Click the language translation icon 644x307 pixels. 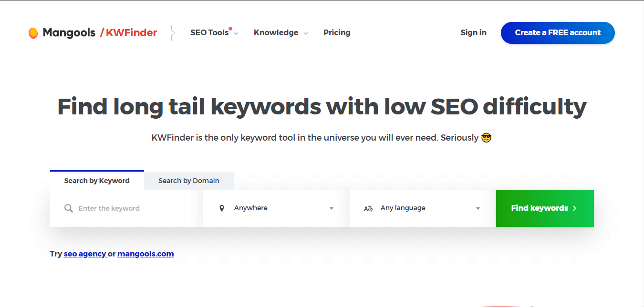tap(368, 208)
